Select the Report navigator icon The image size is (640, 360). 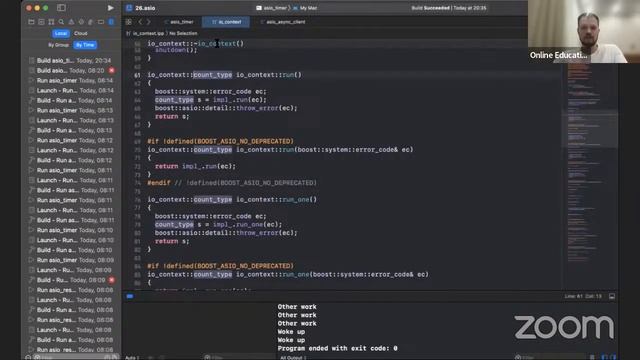pos(111,22)
